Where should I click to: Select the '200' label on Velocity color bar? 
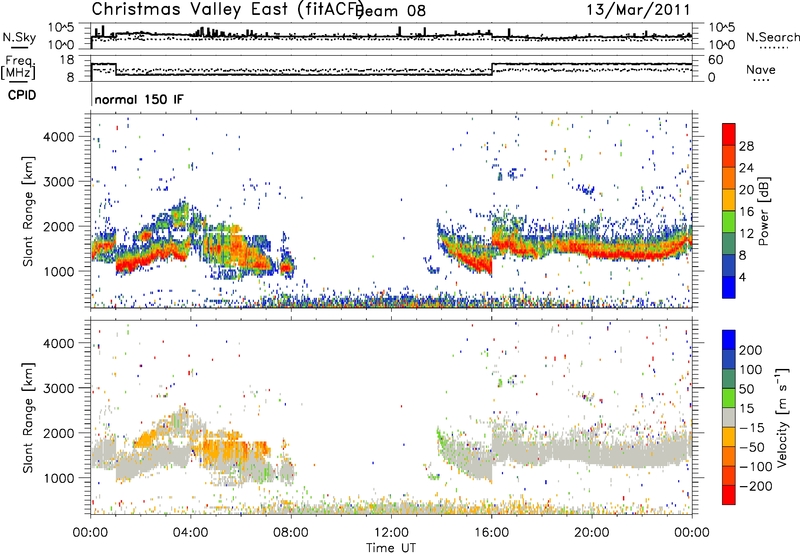[751, 350]
